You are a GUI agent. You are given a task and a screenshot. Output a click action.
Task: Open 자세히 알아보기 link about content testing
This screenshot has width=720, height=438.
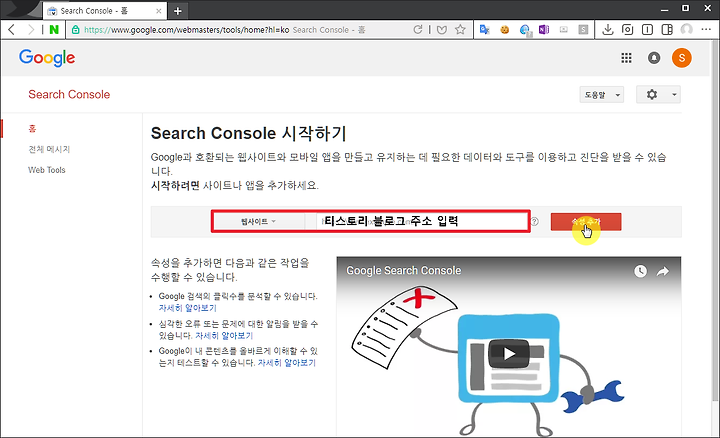click(287, 363)
